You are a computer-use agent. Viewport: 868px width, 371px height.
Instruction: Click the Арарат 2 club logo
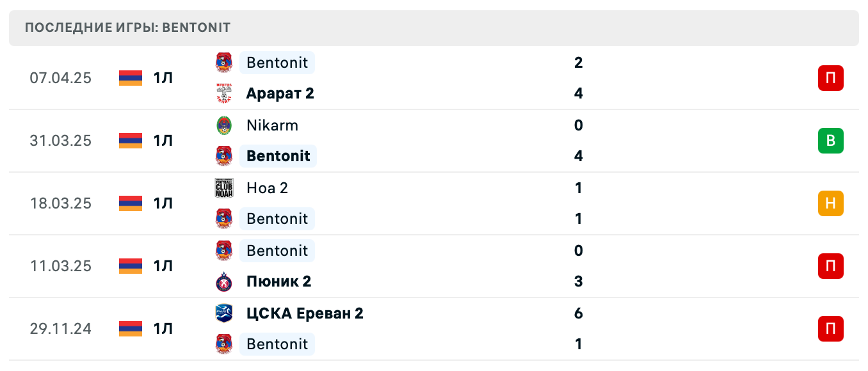click(x=223, y=93)
